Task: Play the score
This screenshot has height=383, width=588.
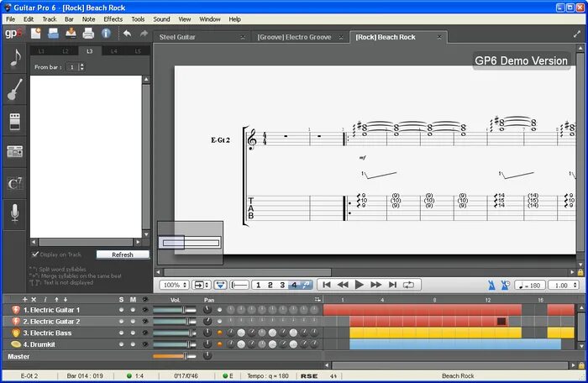Action: (360, 285)
